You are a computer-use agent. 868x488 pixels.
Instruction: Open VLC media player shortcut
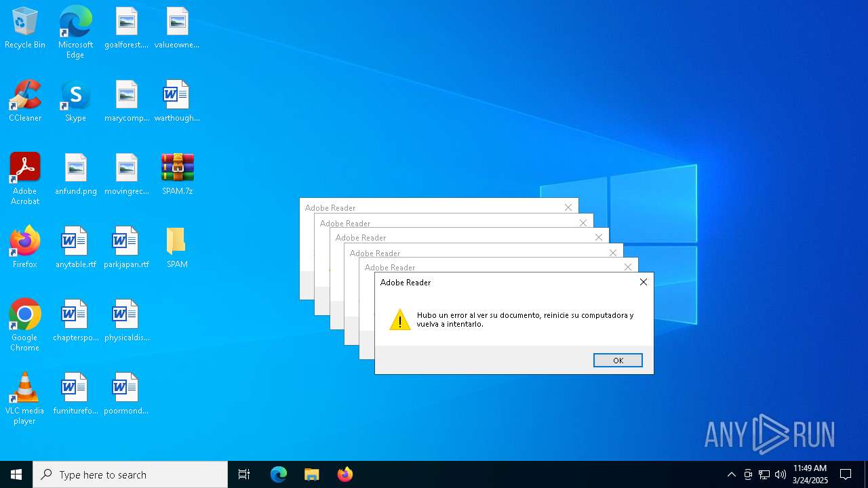click(x=25, y=399)
